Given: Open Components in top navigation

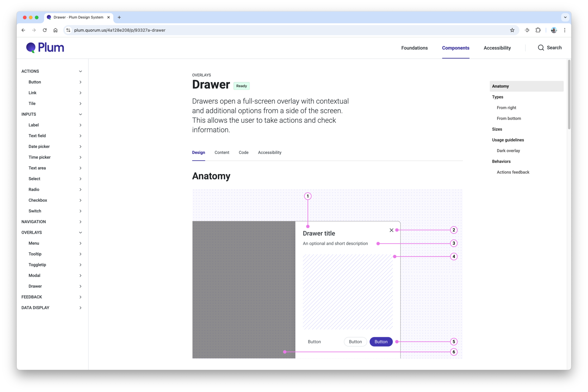Looking at the screenshot, I should [x=456, y=48].
